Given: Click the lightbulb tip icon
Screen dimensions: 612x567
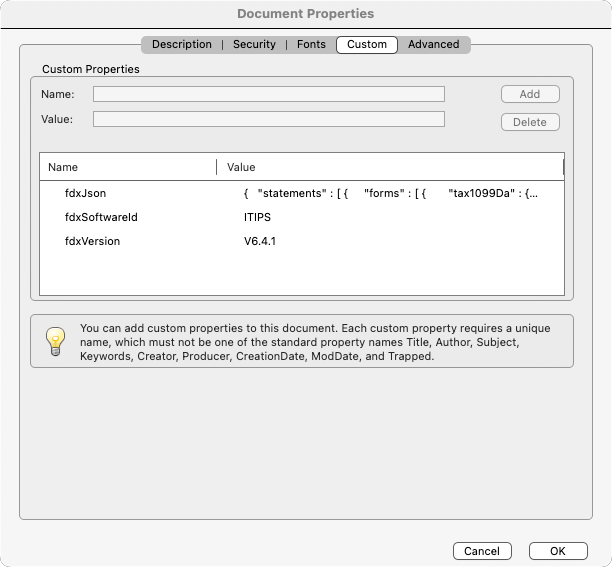Looking at the screenshot, I should tap(55, 341).
